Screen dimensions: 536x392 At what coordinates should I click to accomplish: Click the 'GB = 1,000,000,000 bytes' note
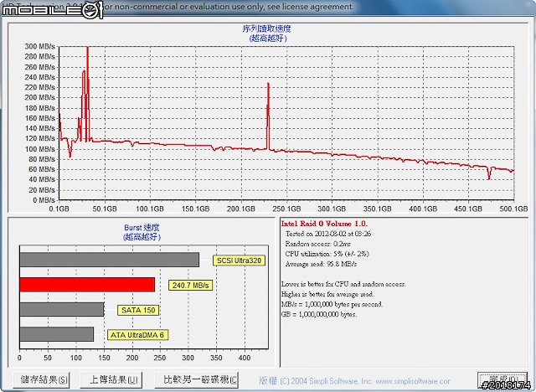(319, 314)
